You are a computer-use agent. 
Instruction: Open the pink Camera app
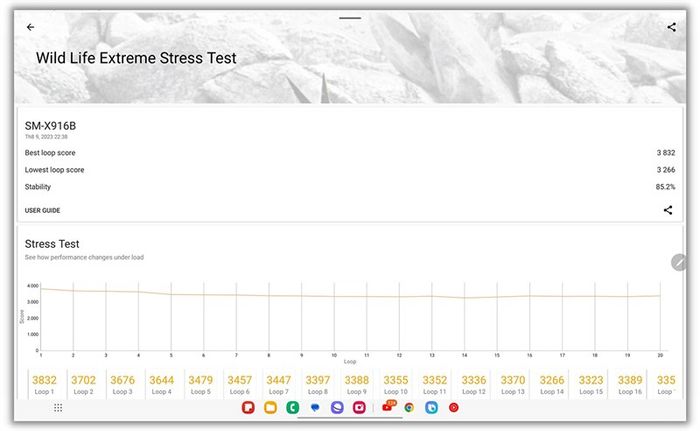pos(359,408)
